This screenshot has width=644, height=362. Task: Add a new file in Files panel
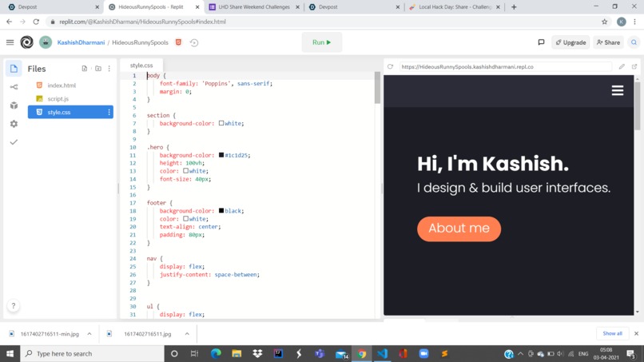click(x=84, y=69)
